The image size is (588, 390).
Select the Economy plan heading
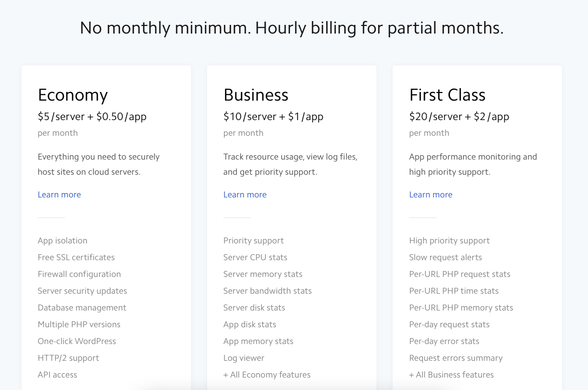point(72,95)
